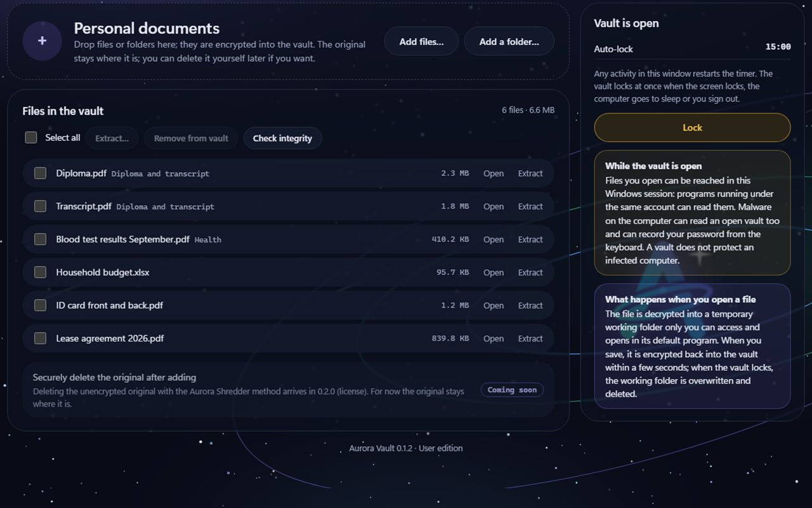This screenshot has height=508, width=812.
Task: Extract Diploma.pdf
Action: click(x=530, y=173)
